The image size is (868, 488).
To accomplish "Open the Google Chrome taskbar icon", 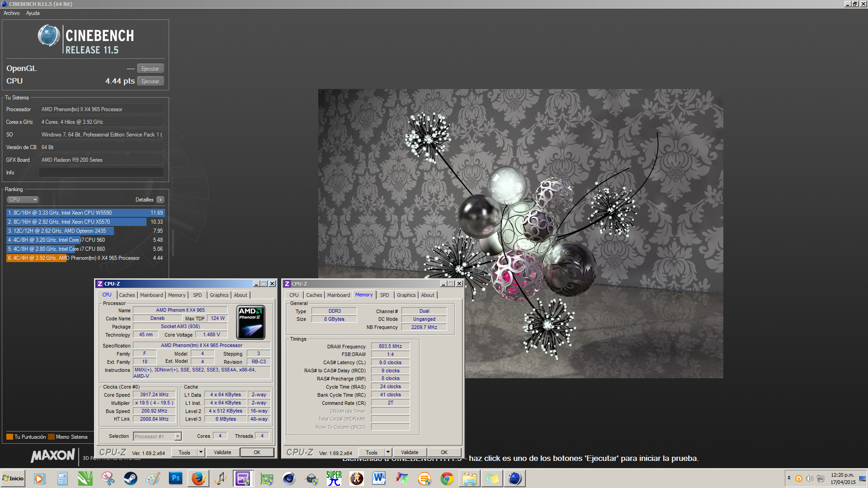I will point(447,479).
